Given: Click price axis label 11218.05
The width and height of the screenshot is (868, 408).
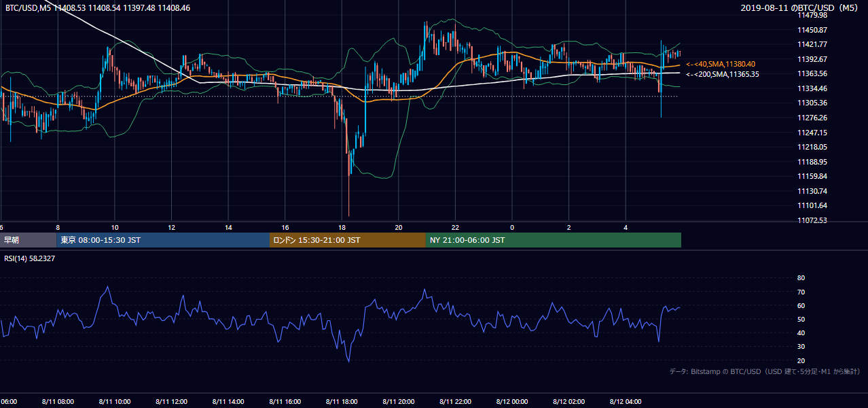Looking at the screenshot, I should click(x=812, y=147).
